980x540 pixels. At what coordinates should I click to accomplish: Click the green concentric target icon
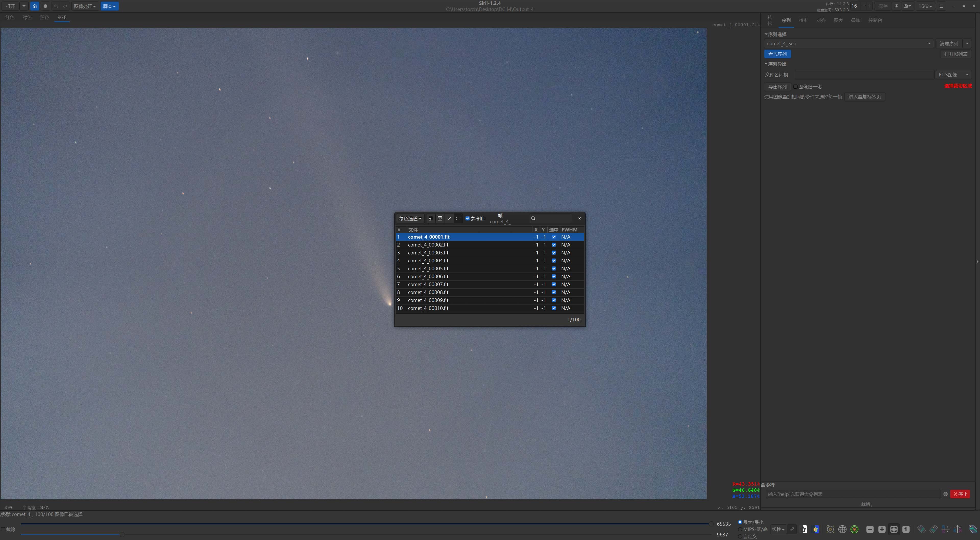(854, 529)
